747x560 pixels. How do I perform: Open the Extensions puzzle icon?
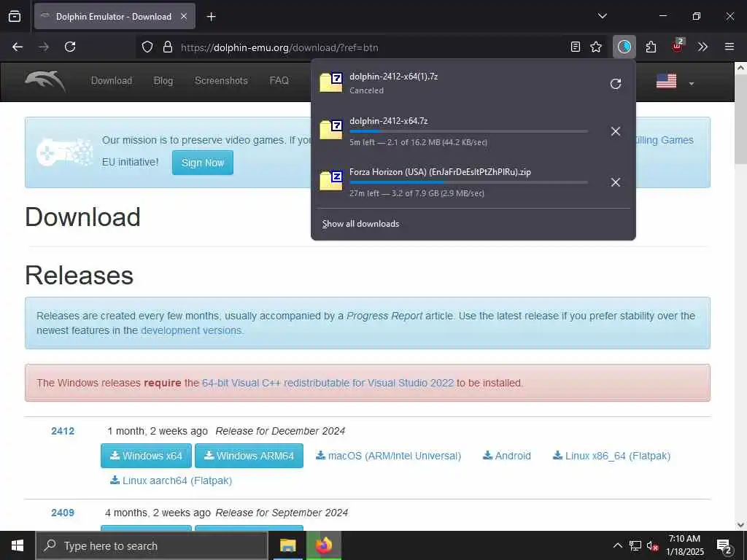[651, 47]
